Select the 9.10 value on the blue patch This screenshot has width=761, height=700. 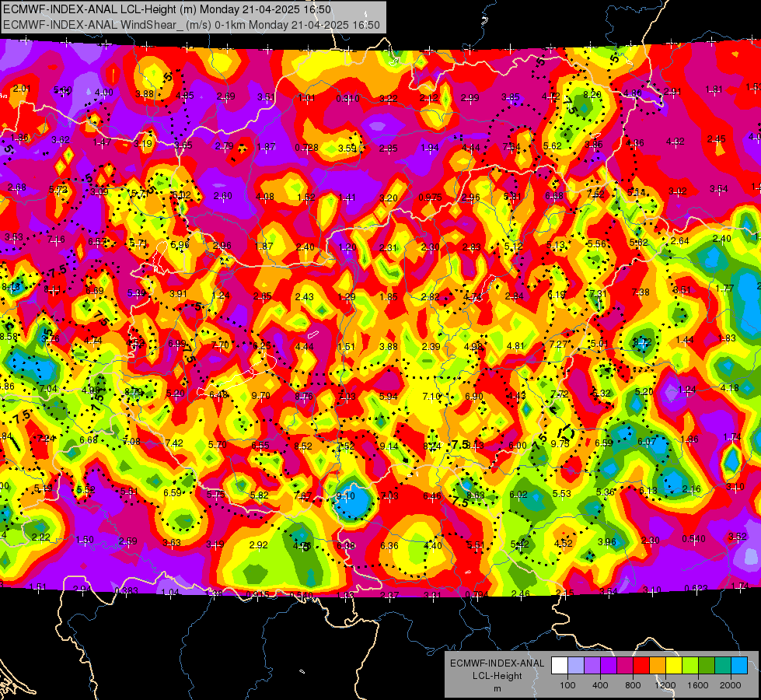pos(346,496)
